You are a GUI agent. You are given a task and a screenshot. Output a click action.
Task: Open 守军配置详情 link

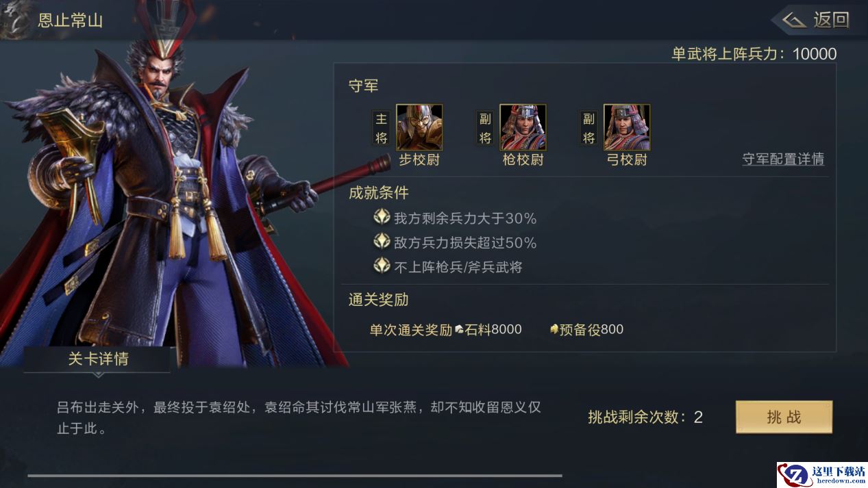click(783, 159)
